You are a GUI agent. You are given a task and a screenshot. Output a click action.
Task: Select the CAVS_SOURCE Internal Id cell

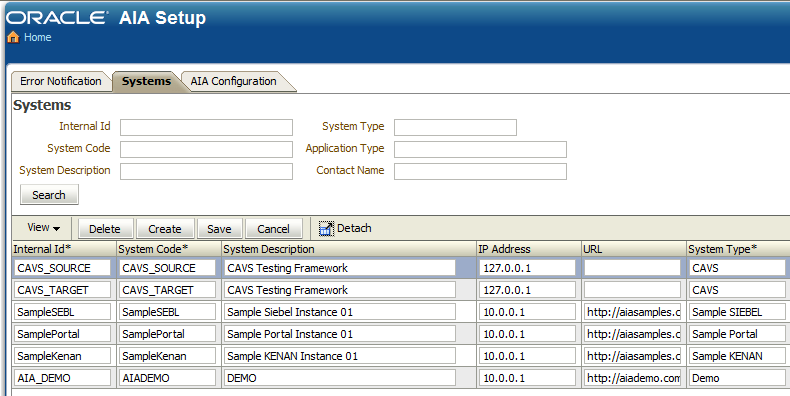(x=62, y=268)
